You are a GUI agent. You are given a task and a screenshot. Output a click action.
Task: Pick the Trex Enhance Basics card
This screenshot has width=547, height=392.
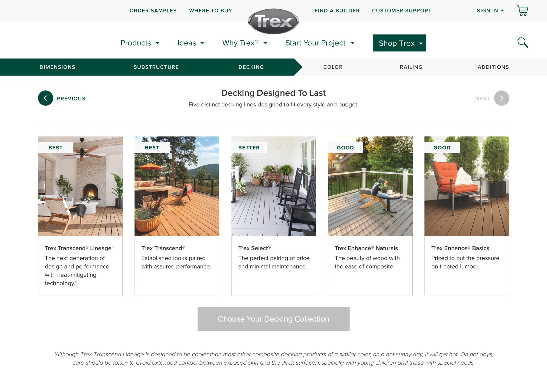pyautogui.click(x=467, y=216)
